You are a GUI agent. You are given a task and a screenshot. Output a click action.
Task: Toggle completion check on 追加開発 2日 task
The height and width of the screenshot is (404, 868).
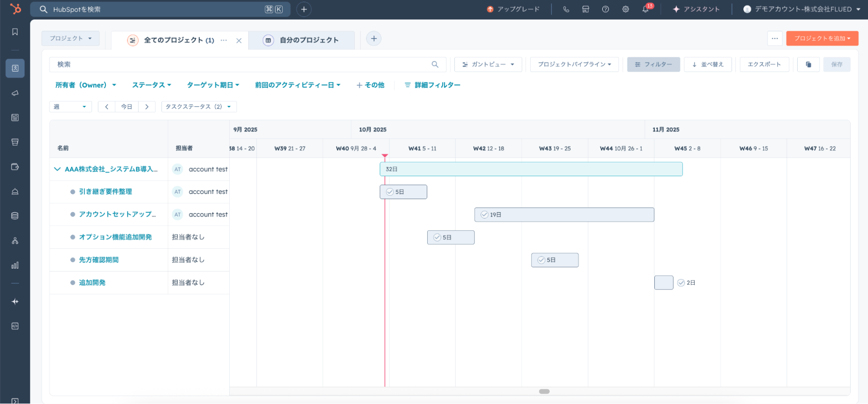click(681, 282)
